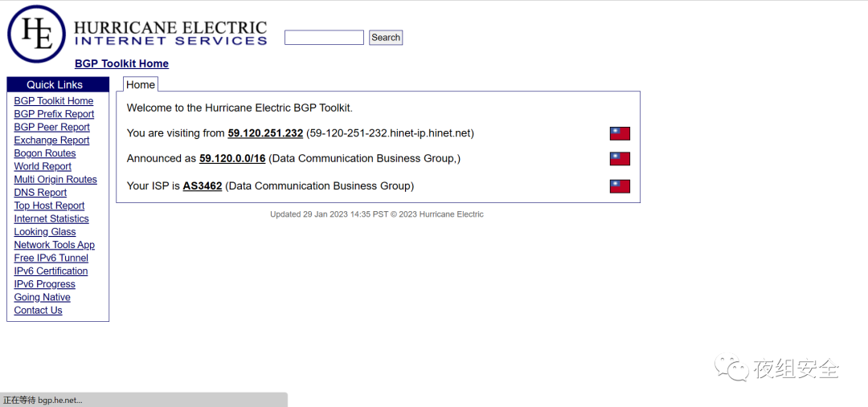Image resolution: width=868 pixels, height=407 pixels.
Task: Open the Going Native link
Action: point(42,297)
